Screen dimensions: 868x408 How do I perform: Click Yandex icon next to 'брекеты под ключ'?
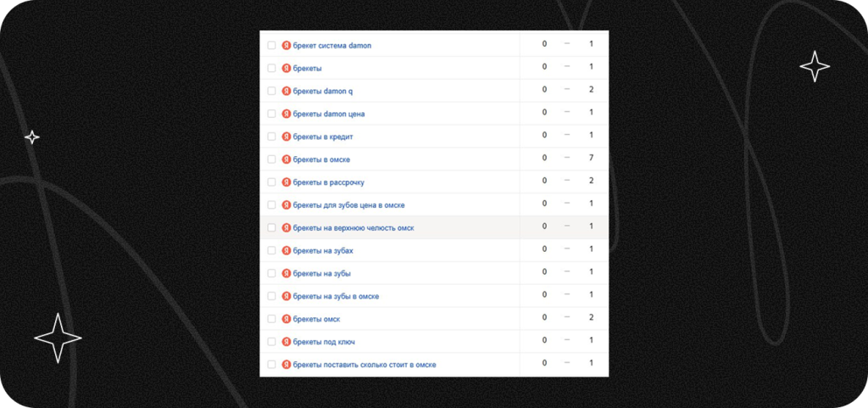click(286, 342)
